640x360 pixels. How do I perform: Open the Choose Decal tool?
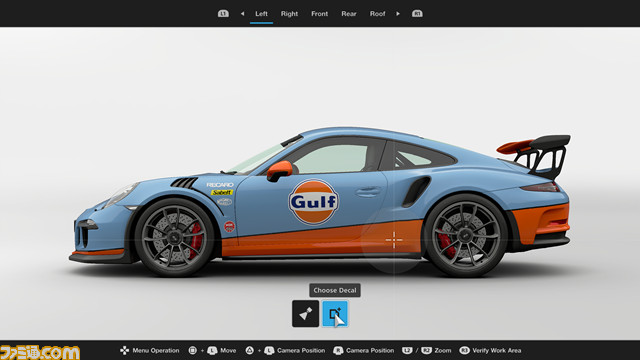(x=335, y=313)
